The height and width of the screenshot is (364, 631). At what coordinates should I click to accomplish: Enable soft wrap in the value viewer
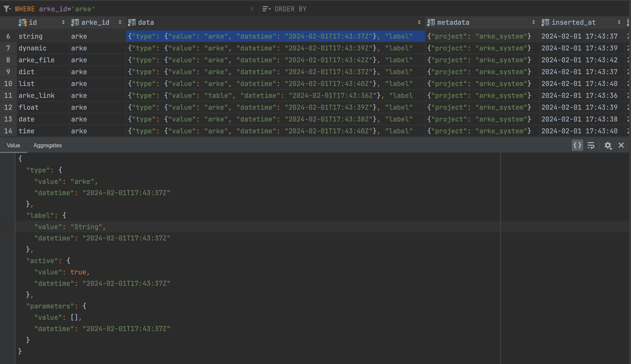591,145
